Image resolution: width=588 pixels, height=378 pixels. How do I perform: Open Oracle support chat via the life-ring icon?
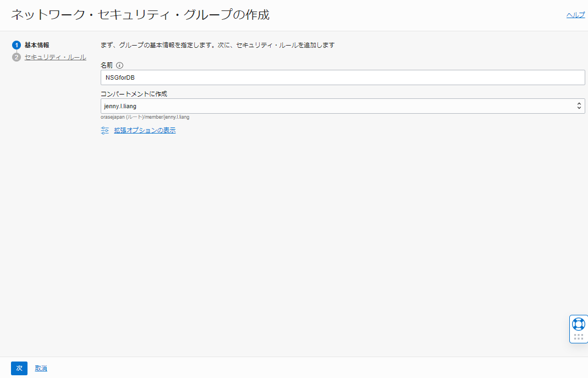pyautogui.click(x=578, y=324)
